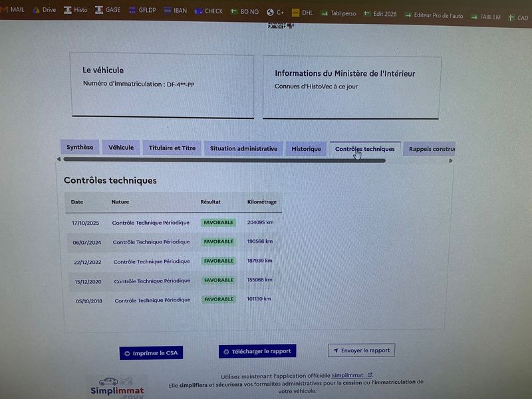Click FAVORABLE badge in 22/12/2022 row
Image resolution: width=532 pixels, height=399 pixels.
(219, 261)
